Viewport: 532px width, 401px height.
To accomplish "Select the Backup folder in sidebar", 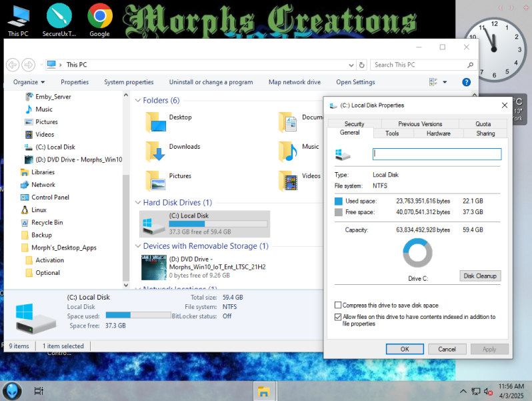I will pyautogui.click(x=36, y=235).
